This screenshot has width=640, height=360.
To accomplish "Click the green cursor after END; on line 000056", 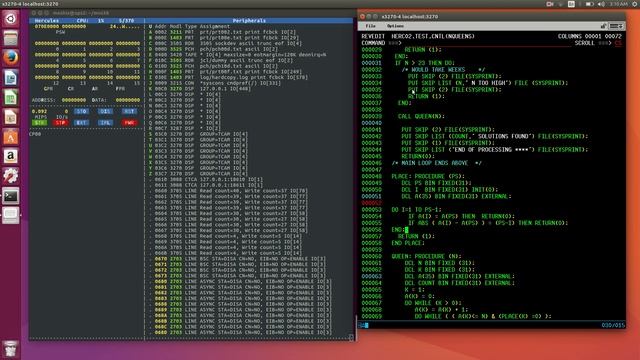I will point(407,230).
